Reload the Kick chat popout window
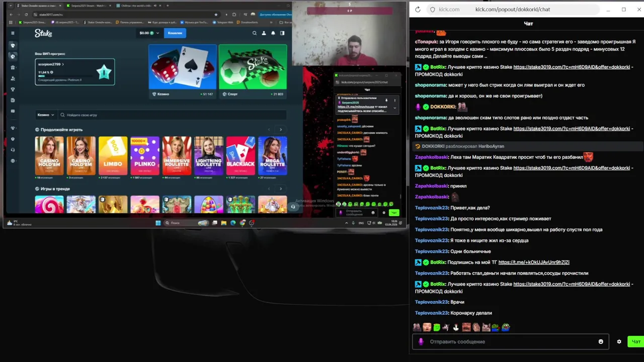The width and height of the screenshot is (644, 362). tap(418, 10)
